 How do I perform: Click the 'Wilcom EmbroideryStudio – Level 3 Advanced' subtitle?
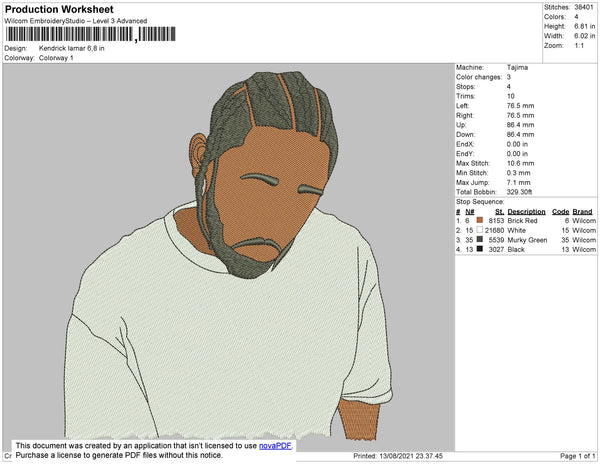click(76, 21)
